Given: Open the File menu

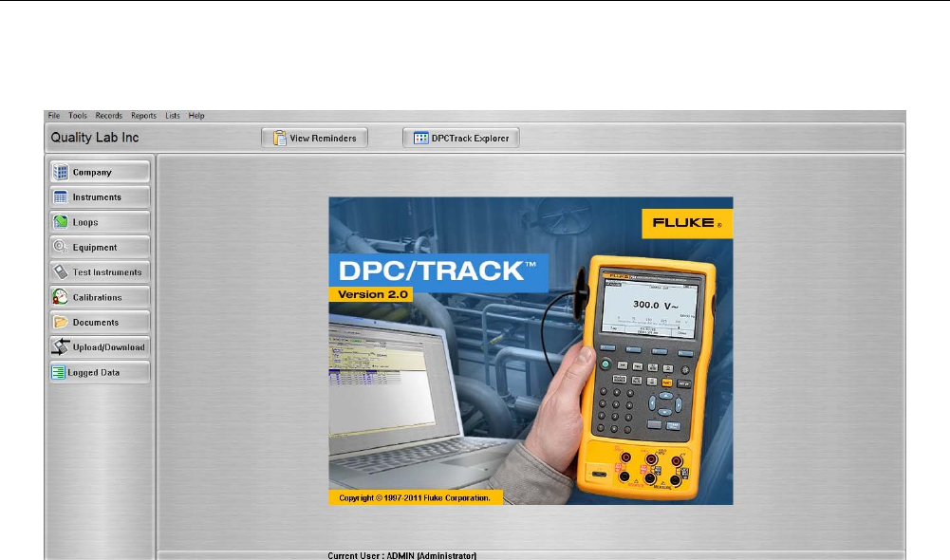Looking at the screenshot, I should click(x=54, y=115).
